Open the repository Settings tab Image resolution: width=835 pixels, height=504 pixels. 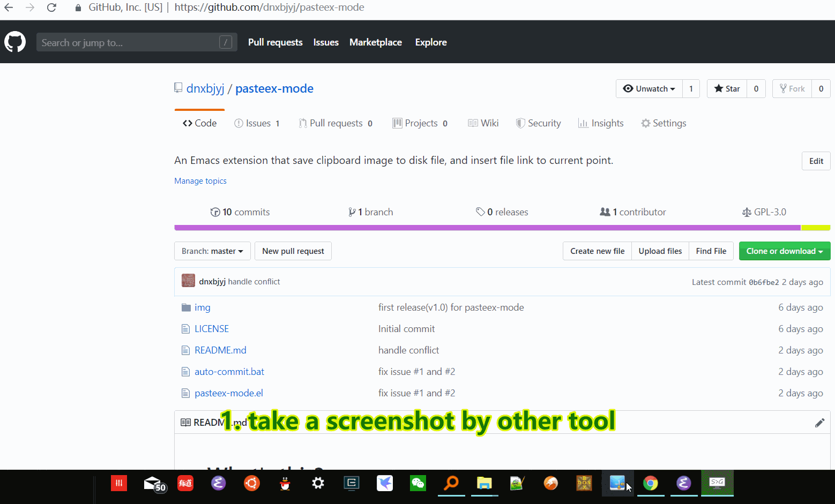663,123
